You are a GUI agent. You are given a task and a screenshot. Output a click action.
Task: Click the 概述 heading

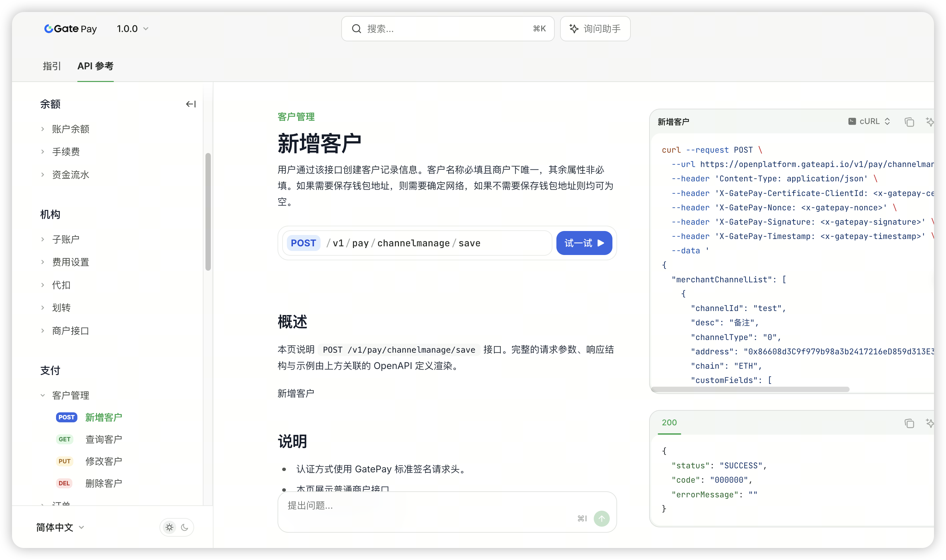[x=292, y=322]
